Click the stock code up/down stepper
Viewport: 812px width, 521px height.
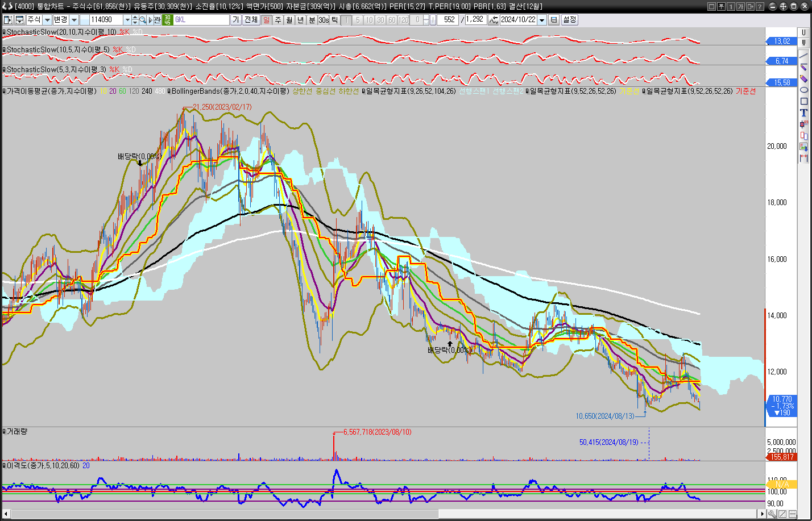click(135, 20)
